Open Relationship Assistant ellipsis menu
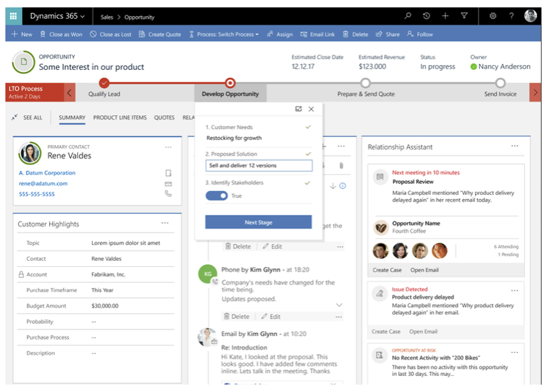Image resolution: width=551 pixels, height=392 pixels. point(515,146)
